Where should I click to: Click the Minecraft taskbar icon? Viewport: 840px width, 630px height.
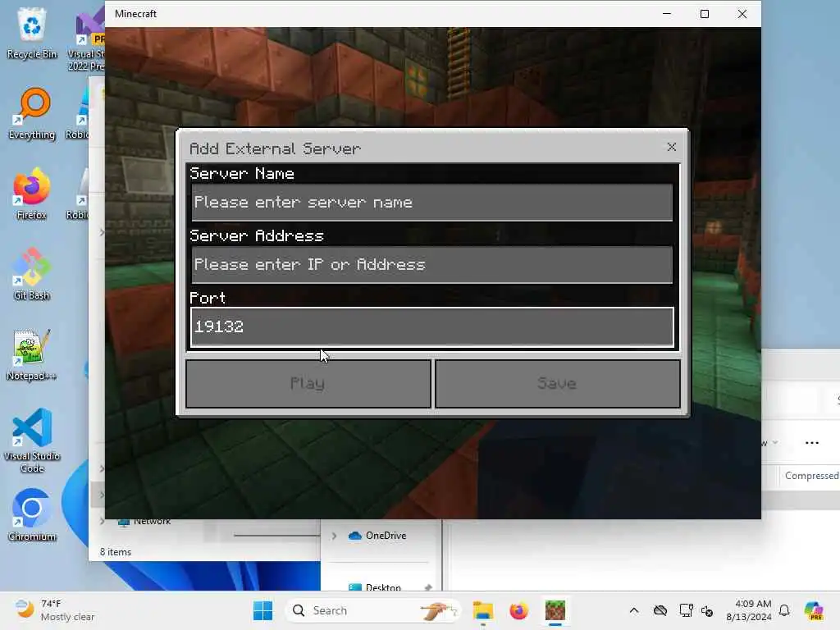pos(555,610)
